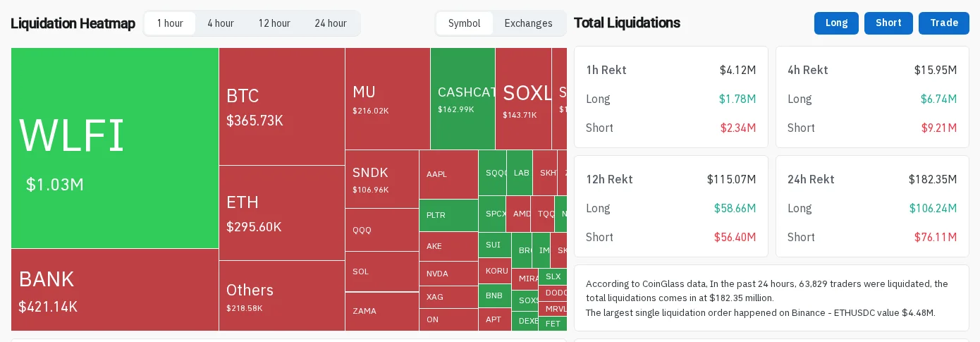This screenshot has height=342, width=980.
Task: Click the Long button
Action: point(836,23)
